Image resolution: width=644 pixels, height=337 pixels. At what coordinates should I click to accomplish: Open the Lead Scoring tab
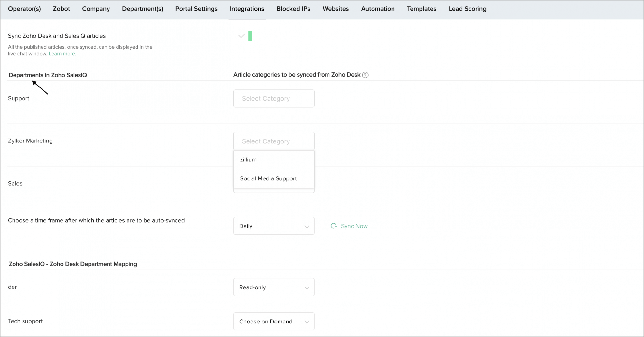click(x=468, y=9)
